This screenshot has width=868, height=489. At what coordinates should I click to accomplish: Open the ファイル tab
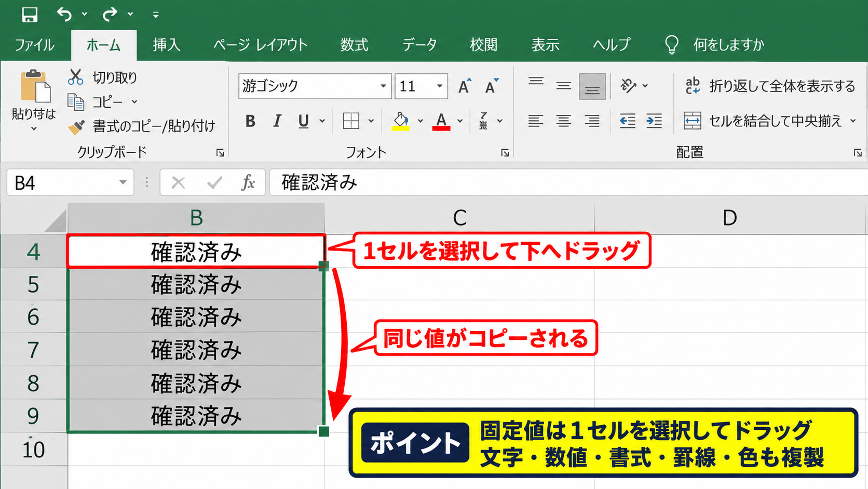click(34, 45)
